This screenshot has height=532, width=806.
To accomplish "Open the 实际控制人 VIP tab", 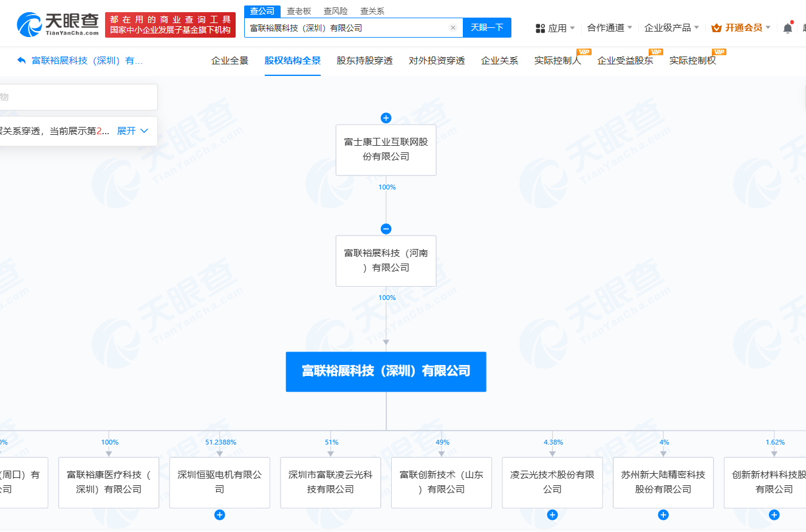I will point(558,61).
